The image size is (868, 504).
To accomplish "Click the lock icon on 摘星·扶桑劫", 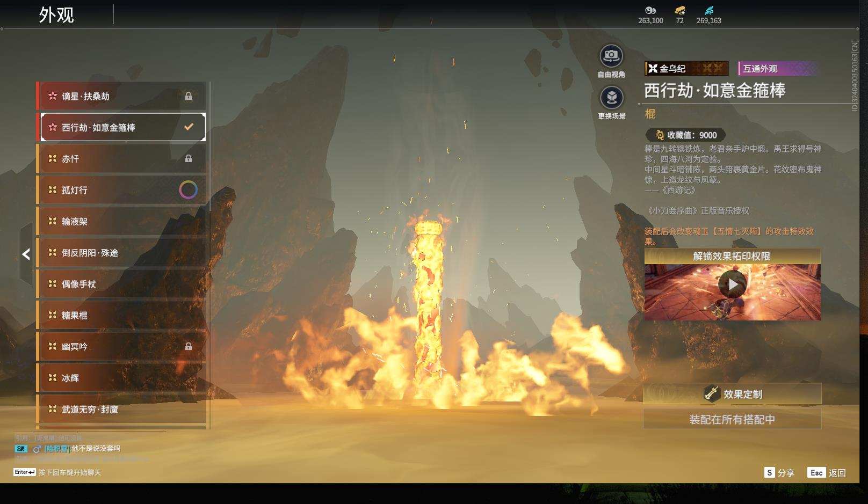I will click(x=189, y=96).
